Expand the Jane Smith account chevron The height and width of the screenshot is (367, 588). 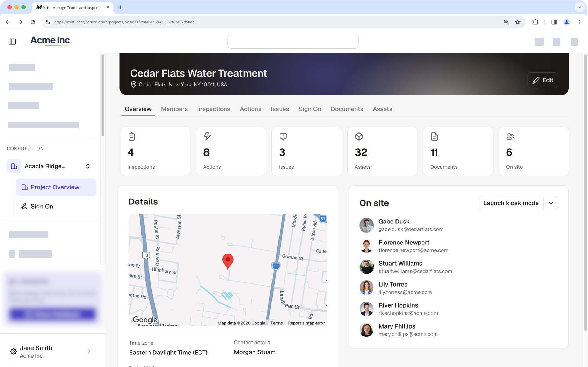pos(89,352)
